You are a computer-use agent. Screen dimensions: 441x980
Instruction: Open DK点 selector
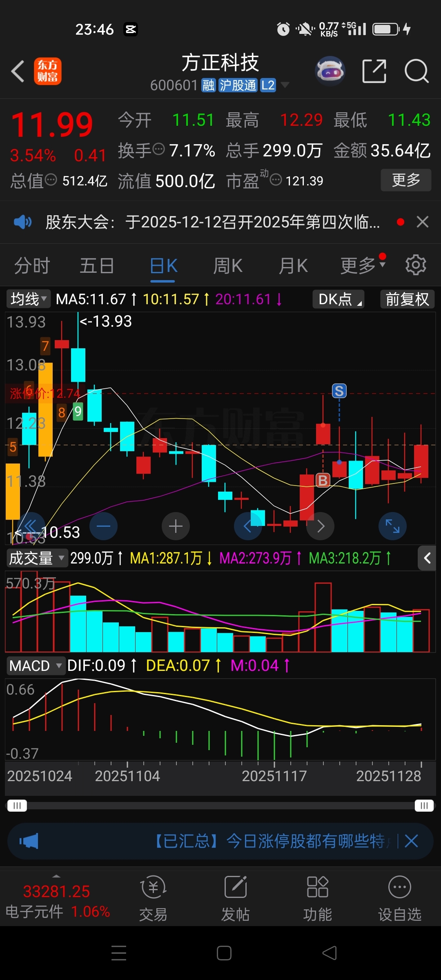pyautogui.click(x=339, y=299)
